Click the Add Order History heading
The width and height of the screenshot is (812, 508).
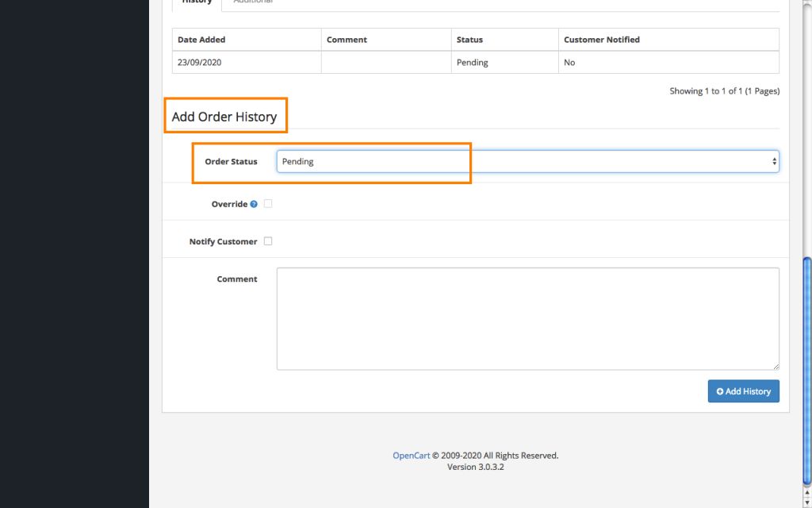(x=224, y=117)
